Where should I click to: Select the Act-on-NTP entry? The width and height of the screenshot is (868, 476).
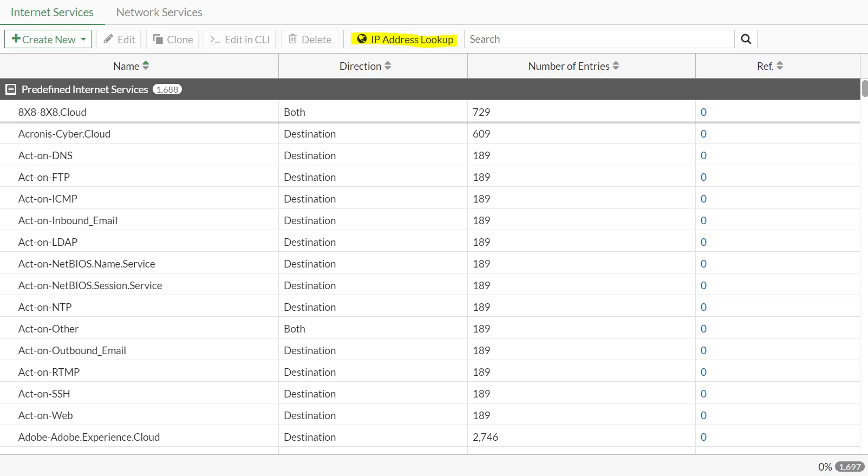click(45, 307)
